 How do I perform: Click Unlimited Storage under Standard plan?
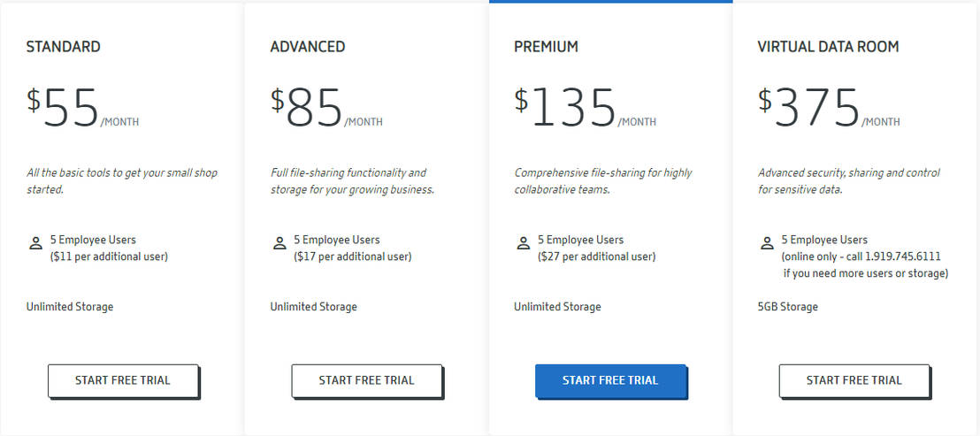point(70,307)
